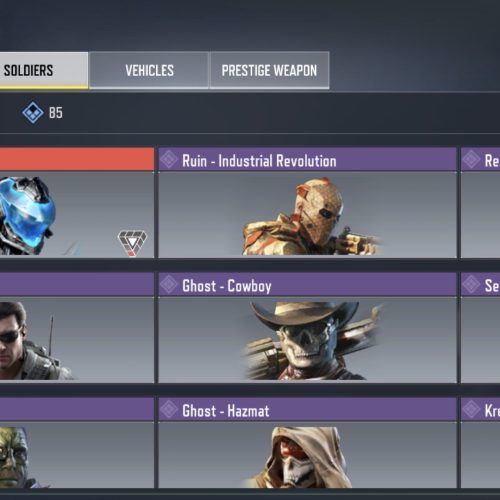Image resolution: width=500 pixels, height=500 pixels.
Task: Click the diamond icon on the Kre... card
Action: [471, 409]
